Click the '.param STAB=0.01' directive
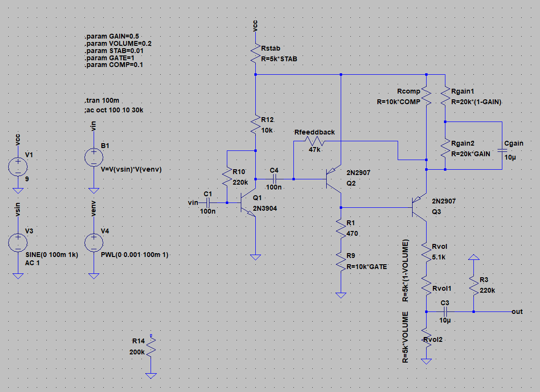The image size is (540, 392). (x=114, y=51)
